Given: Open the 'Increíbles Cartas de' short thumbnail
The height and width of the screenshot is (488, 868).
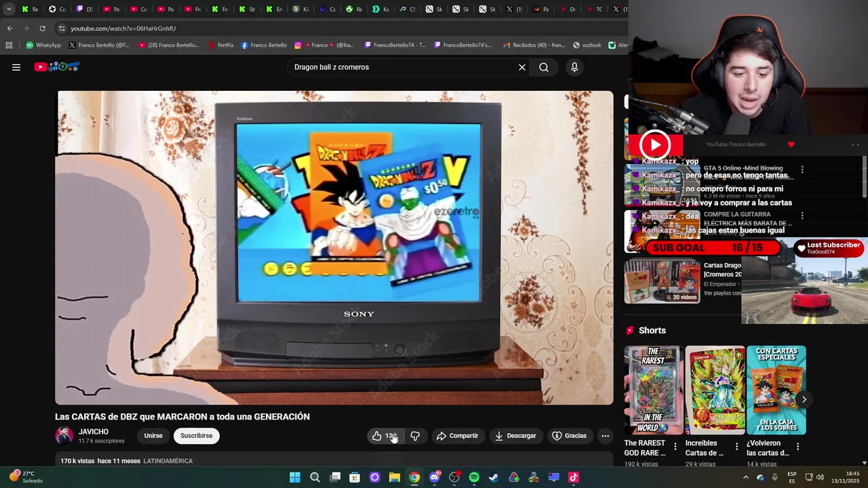Looking at the screenshot, I should [x=715, y=390].
